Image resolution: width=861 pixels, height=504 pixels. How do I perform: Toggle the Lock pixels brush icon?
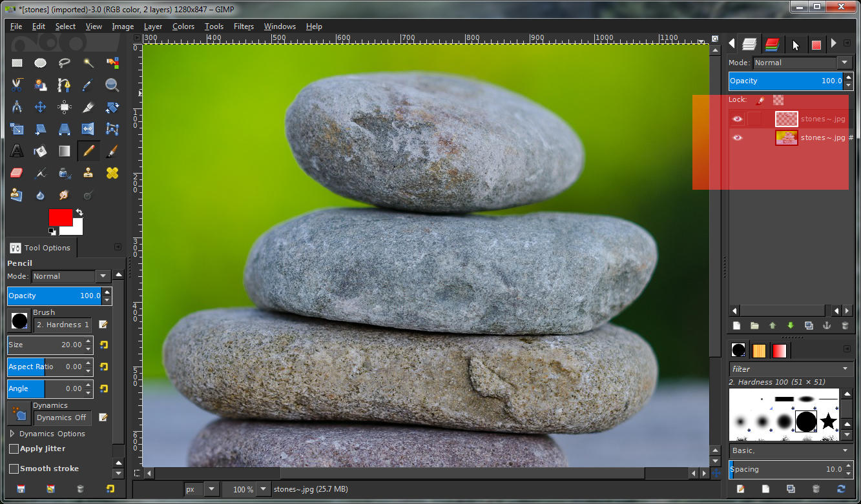point(760,100)
